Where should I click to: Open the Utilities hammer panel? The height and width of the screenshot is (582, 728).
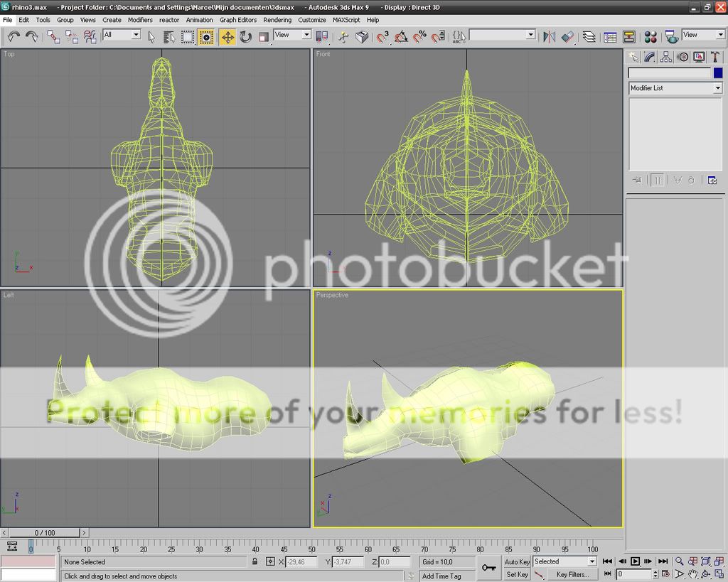[x=715, y=57]
